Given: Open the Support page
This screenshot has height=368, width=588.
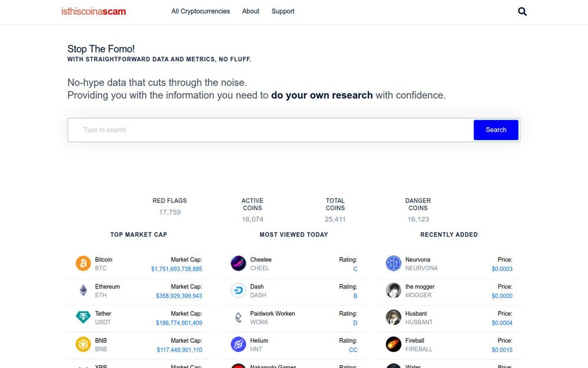Looking at the screenshot, I should 283,11.
